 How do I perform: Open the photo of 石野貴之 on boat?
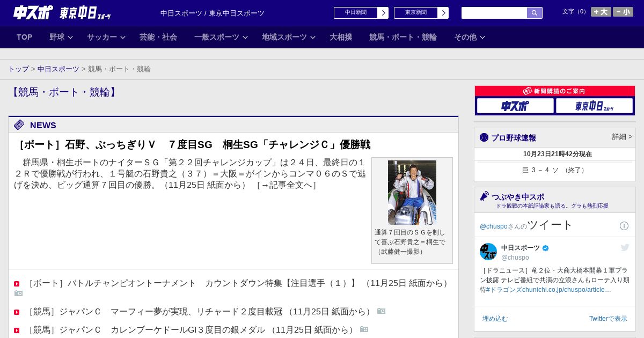pyautogui.click(x=412, y=192)
